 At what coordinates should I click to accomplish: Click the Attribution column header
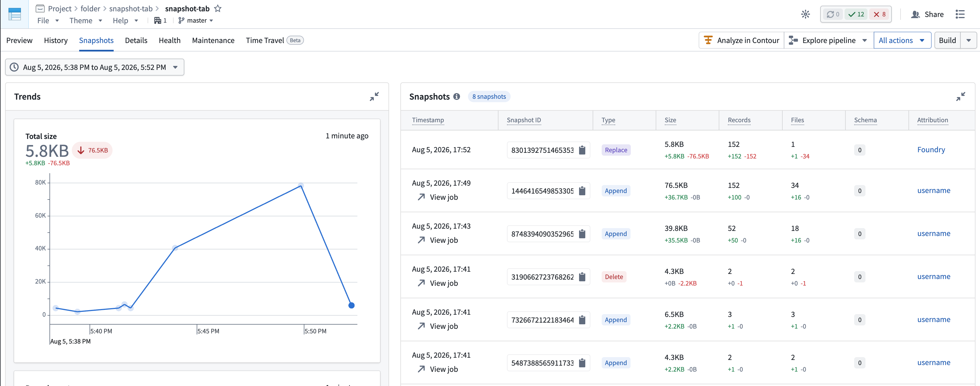[932, 120]
